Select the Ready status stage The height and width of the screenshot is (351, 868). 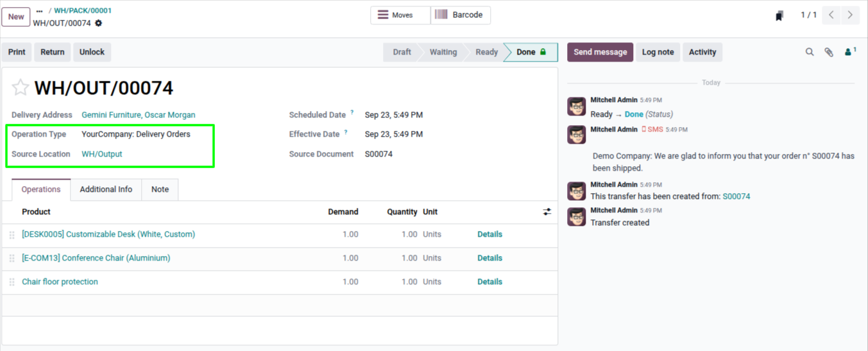click(486, 52)
